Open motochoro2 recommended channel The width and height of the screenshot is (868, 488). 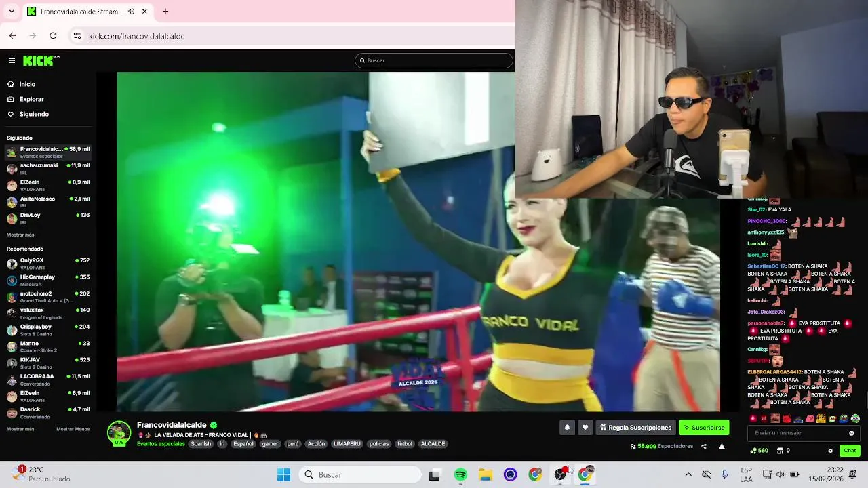pos(48,297)
